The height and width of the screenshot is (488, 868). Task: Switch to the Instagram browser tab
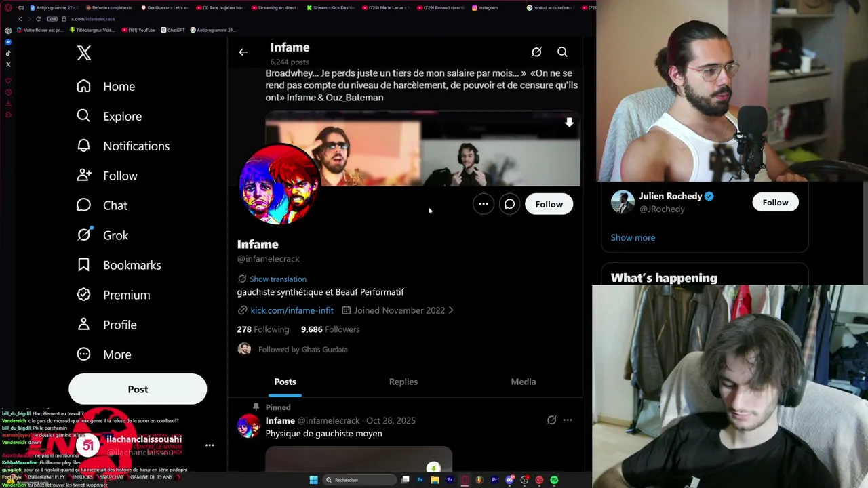coord(485,7)
